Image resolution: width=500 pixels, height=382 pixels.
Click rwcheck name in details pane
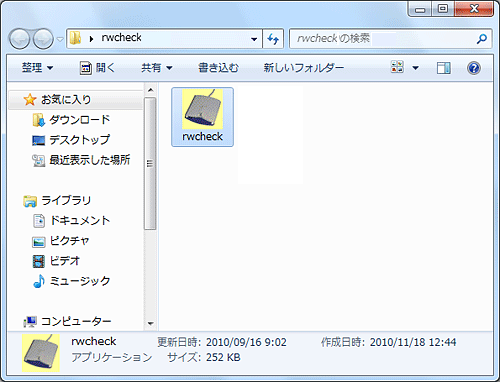tap(94, 341)
